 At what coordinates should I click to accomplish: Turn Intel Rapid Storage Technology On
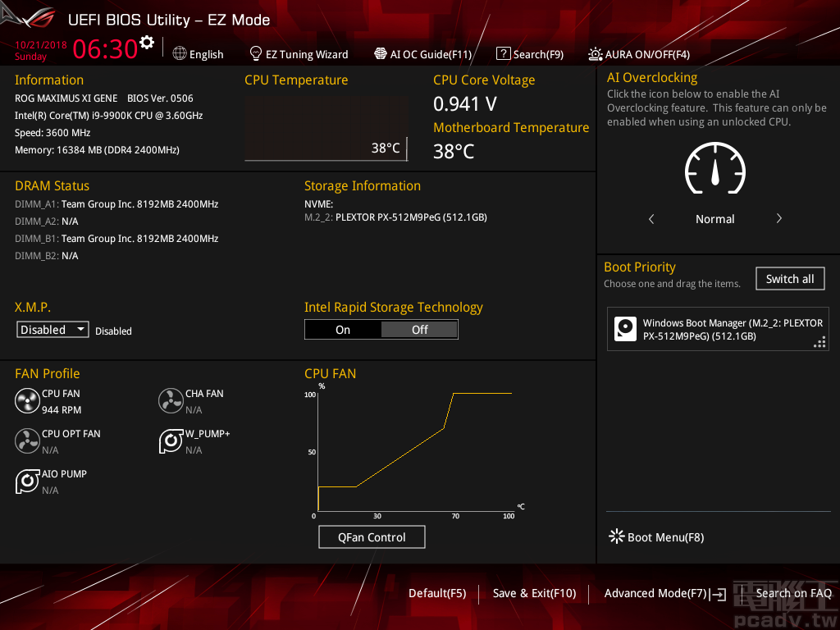point(343,330)
